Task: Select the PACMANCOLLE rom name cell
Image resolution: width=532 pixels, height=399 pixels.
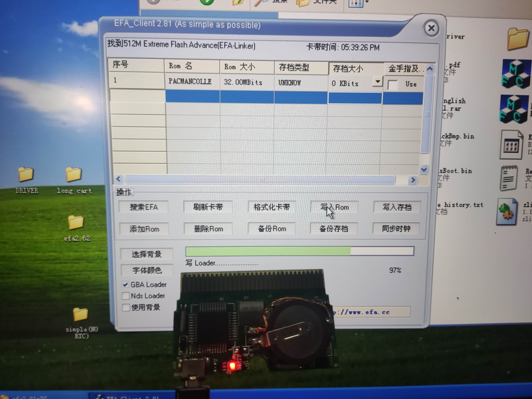Action: click(x=192, y=82)
